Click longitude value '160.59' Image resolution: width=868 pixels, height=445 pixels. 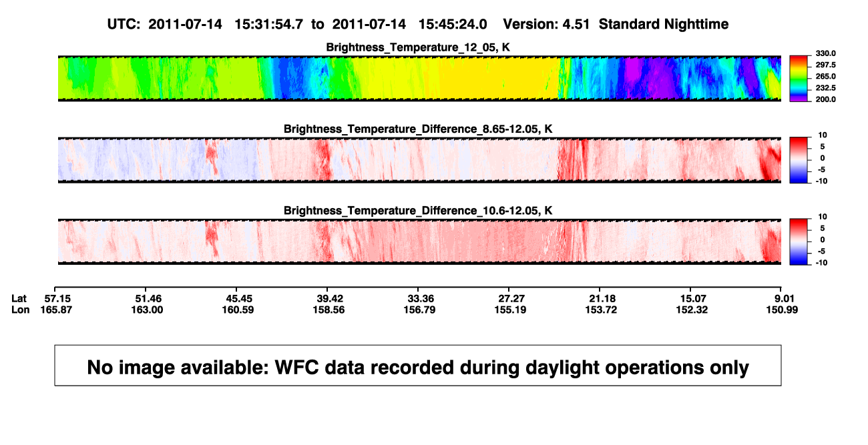pyautogui.click(x=239, y=310)
